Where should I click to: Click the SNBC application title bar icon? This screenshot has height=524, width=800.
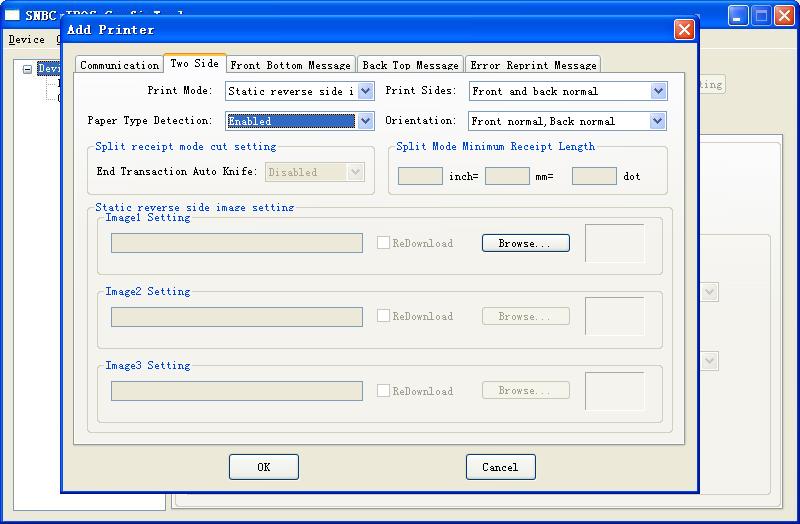(x=12, y=15)
